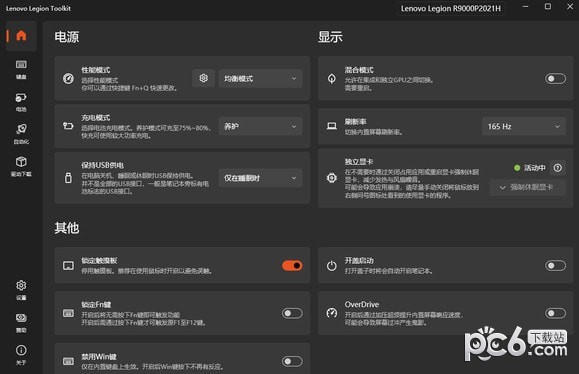
Task: Click the 刷新率 laptop icon
Action: (332, 126)
